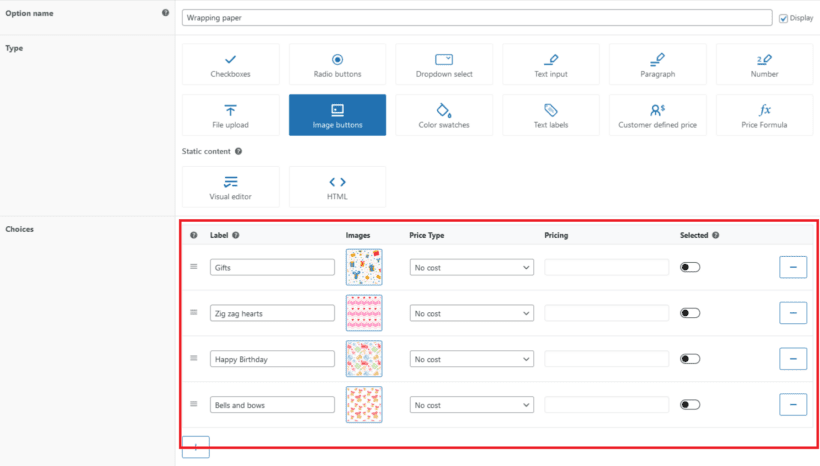Click the Happy Birthday wrapping paper image
The width and height of the screenshot is (820, 466).
pyautogui.click(x=364, y=359)
